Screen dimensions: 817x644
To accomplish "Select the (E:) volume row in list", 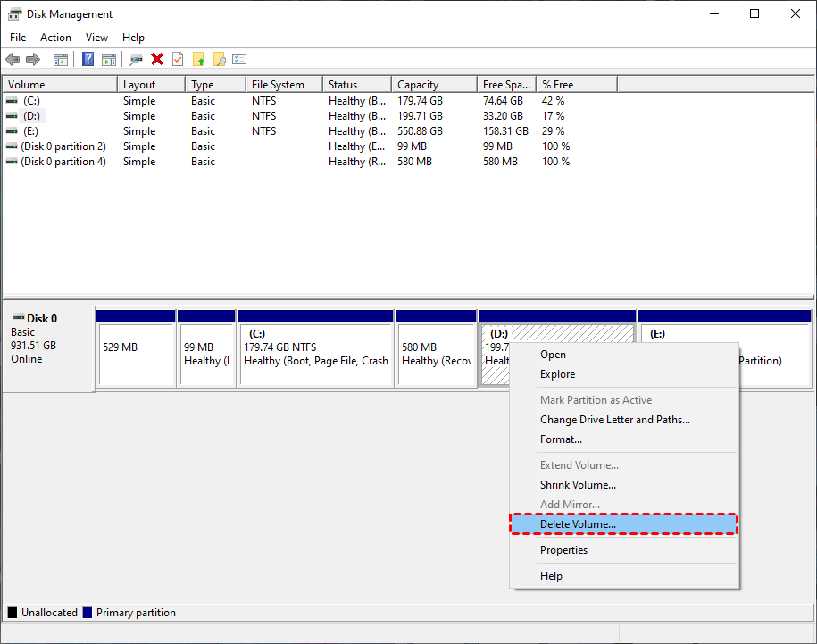I will pyautogui.click(x=32, y=131).
